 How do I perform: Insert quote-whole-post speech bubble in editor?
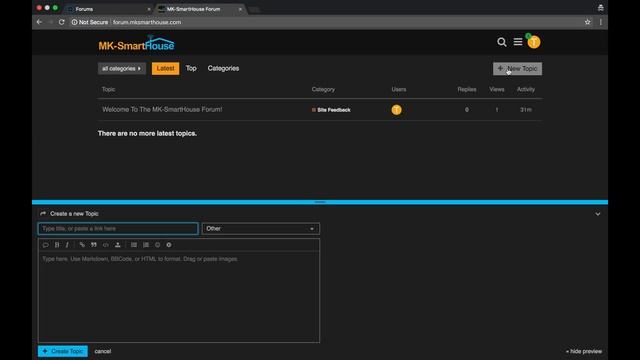tap(46, 245)
